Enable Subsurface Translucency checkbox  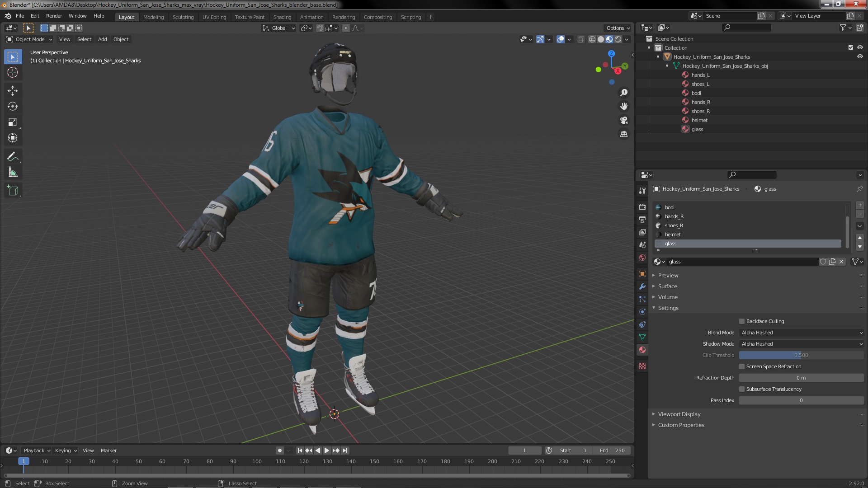pyautogui.click(x=742, y=389)
